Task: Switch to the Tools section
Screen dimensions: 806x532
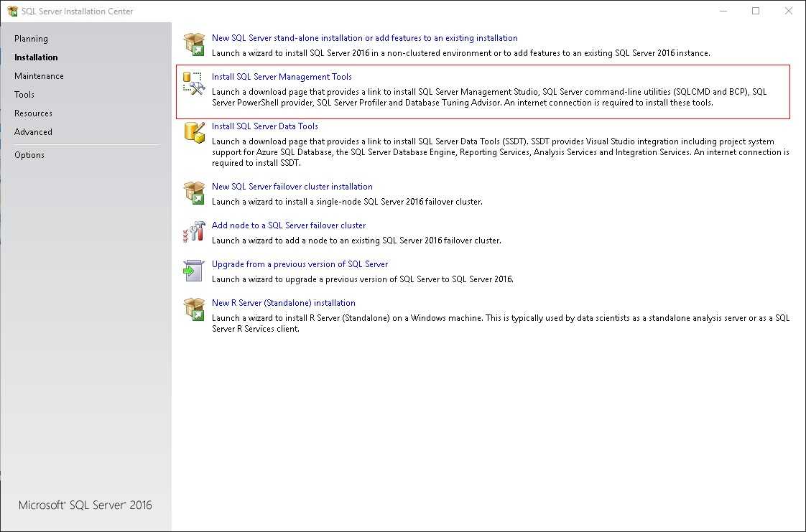Action: point(24,95)
